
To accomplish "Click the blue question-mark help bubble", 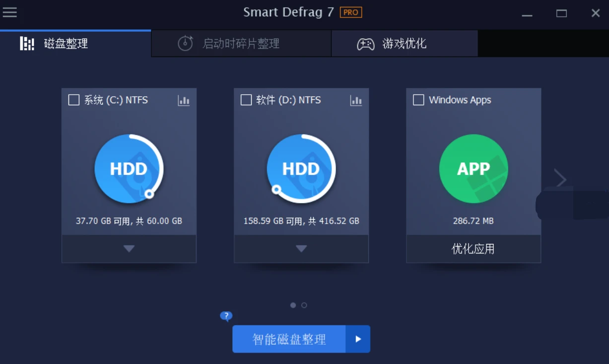I will tap(226, 316).
